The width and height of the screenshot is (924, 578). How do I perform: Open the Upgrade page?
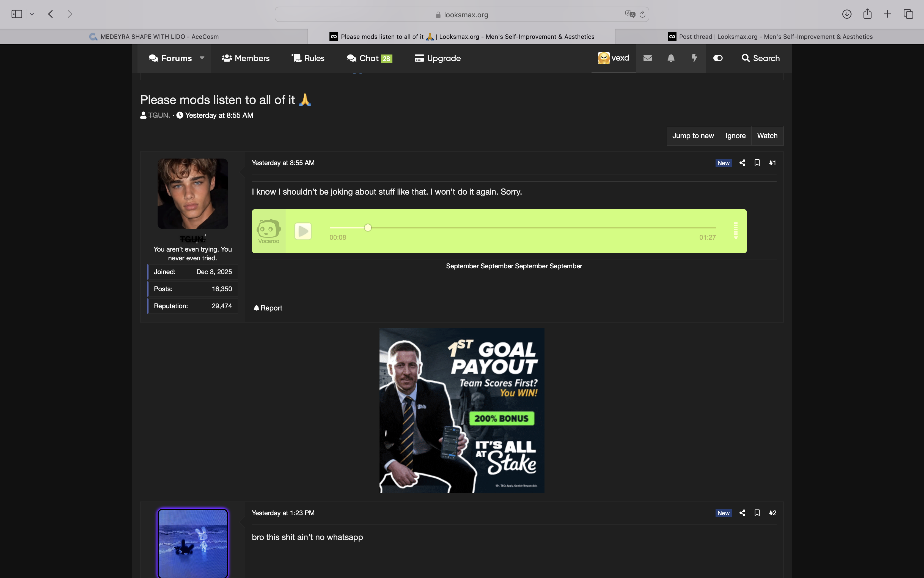[438, 58]
